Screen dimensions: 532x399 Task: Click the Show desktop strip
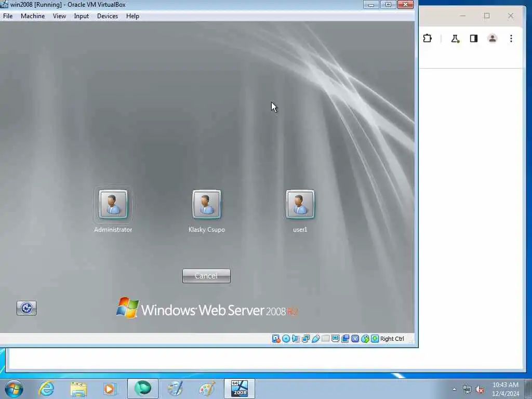tap(528, 389)
